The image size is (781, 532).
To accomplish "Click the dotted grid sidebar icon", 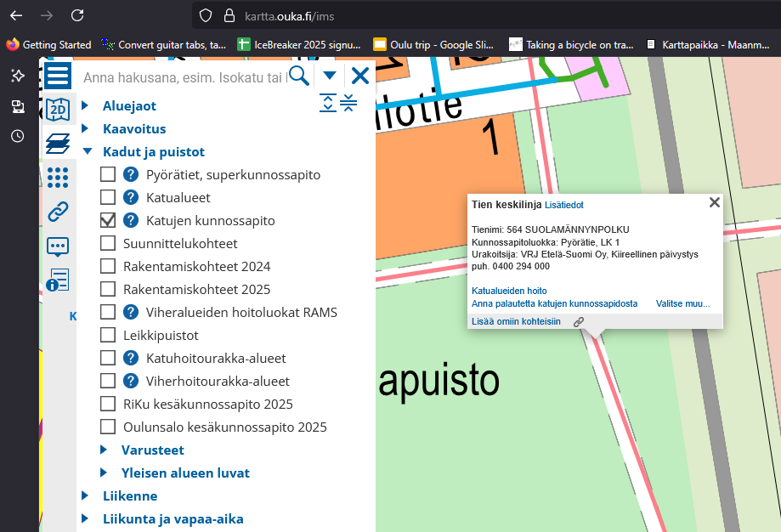I will pyautogui.click(x=58, y=178).
